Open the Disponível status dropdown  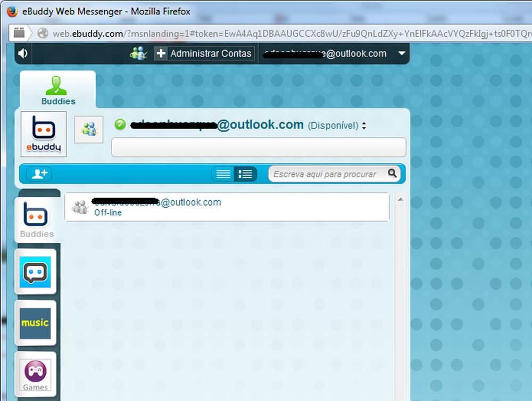click(x=364, y=125)
